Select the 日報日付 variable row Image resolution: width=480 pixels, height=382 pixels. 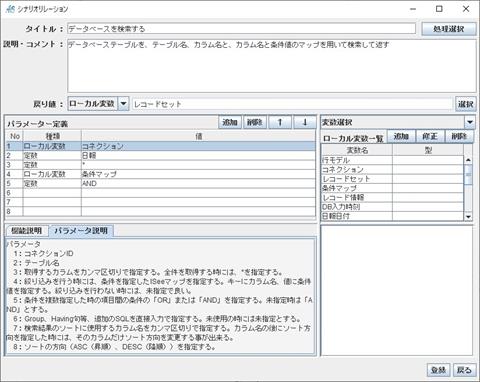(392, 216)
